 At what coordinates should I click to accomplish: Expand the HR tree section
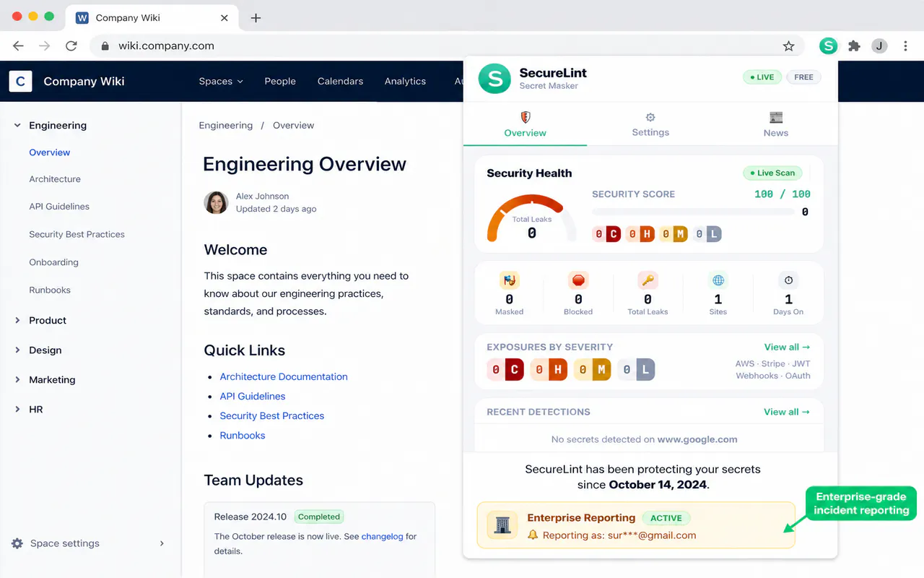pyautogui.click(x=17, y=409)
